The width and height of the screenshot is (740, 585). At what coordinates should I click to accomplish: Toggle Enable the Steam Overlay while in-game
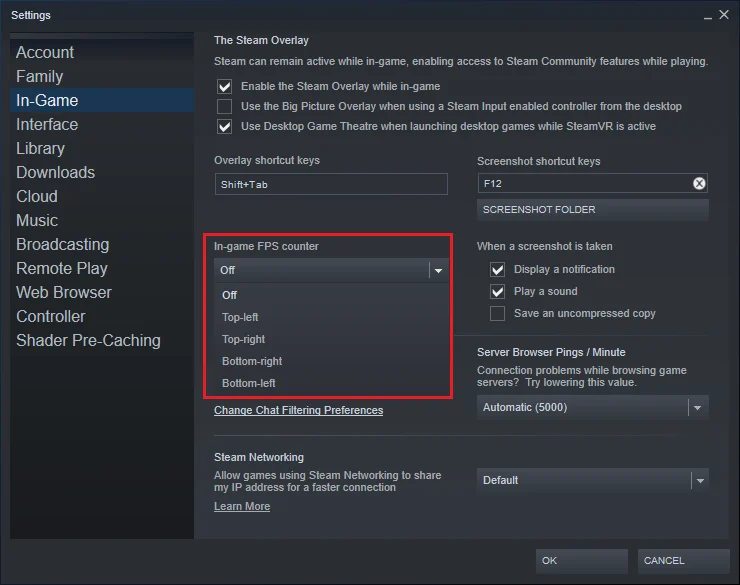(225, 86)
